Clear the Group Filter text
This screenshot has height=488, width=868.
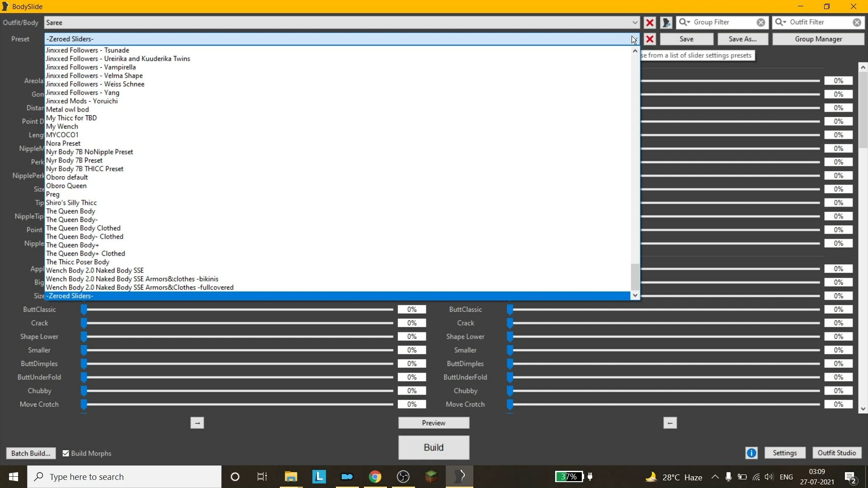(x=761, y=23)
